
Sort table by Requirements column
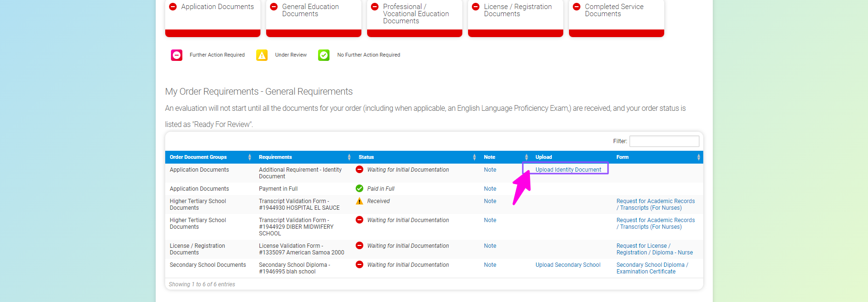[x=275, y=157]
